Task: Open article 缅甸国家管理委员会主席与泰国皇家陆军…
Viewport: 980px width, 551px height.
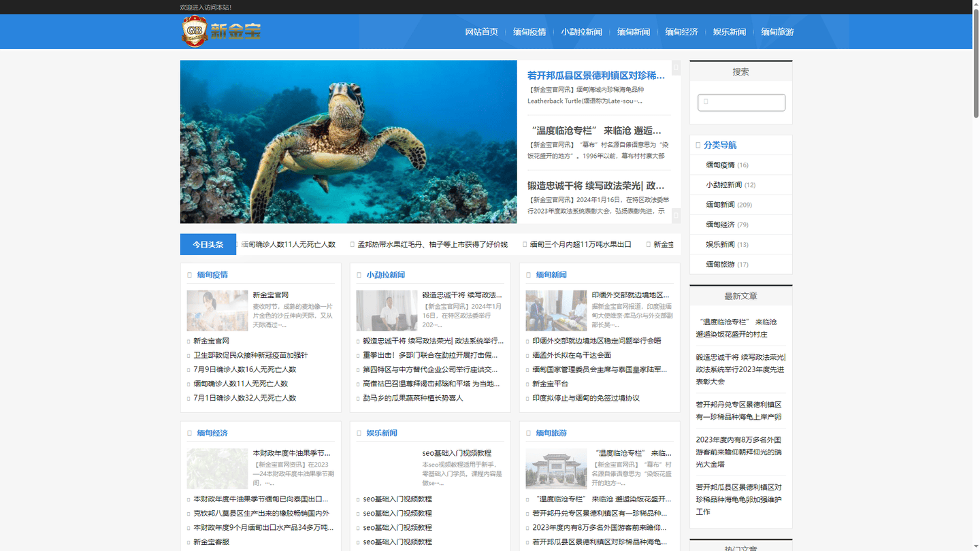Action: [600, 369]
